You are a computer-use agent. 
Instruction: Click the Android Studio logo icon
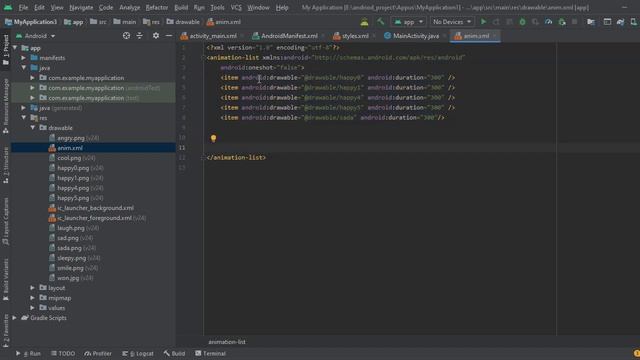[x=8, y=7]
